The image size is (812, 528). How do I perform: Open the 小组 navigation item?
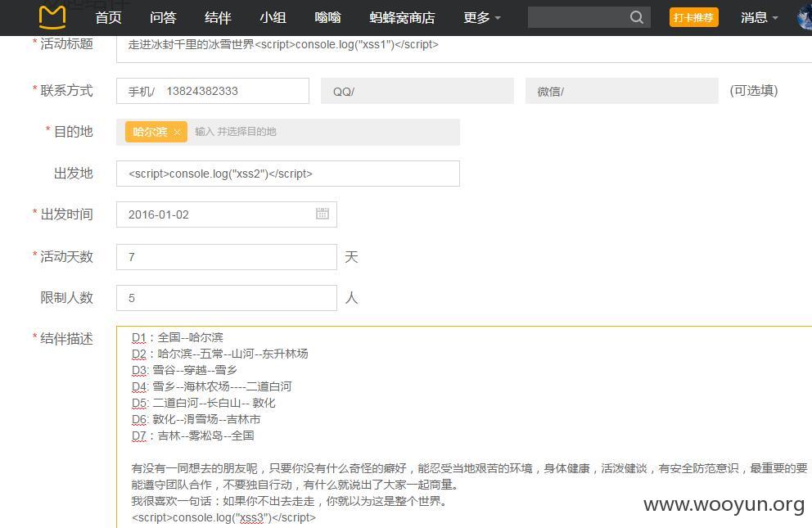(x=273, y=18)
